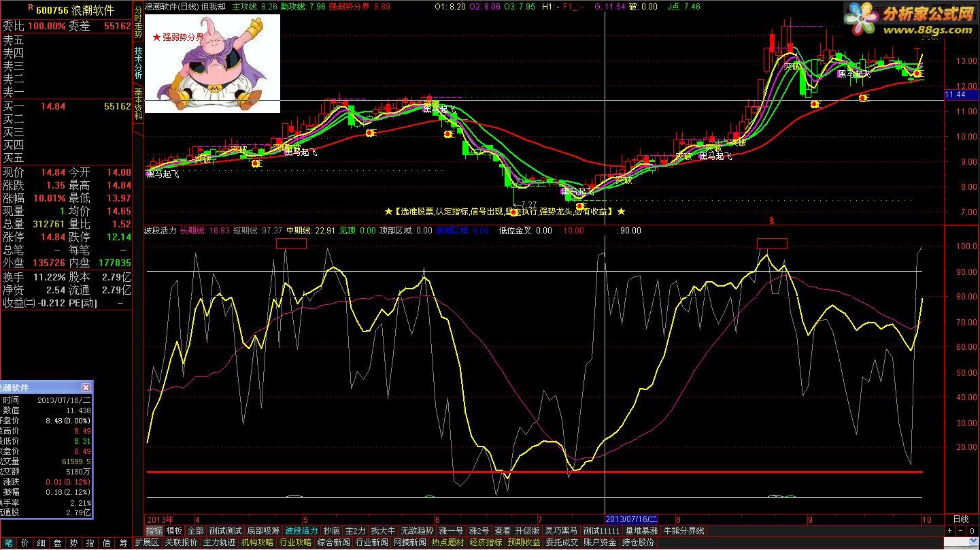Click the 查看 tab
The height and width of the screenshot is (550, 980).
point(502,531)
